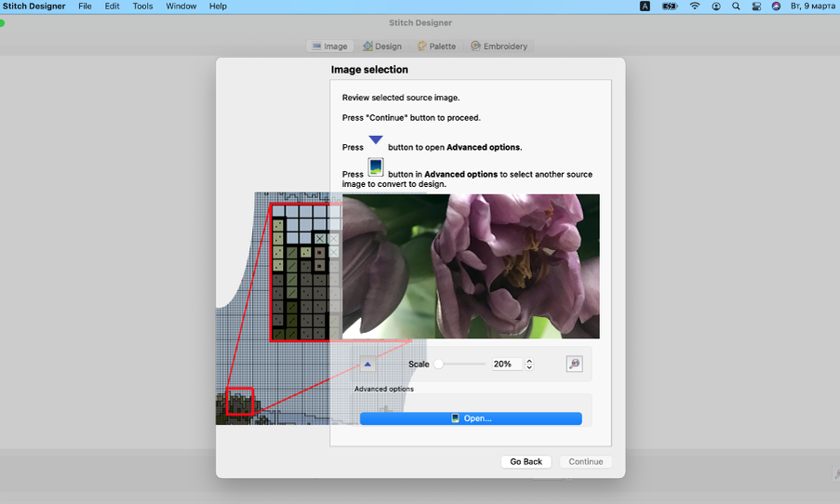Open the Edit menu
Screen dimensions: 840x504
(112, 7)
